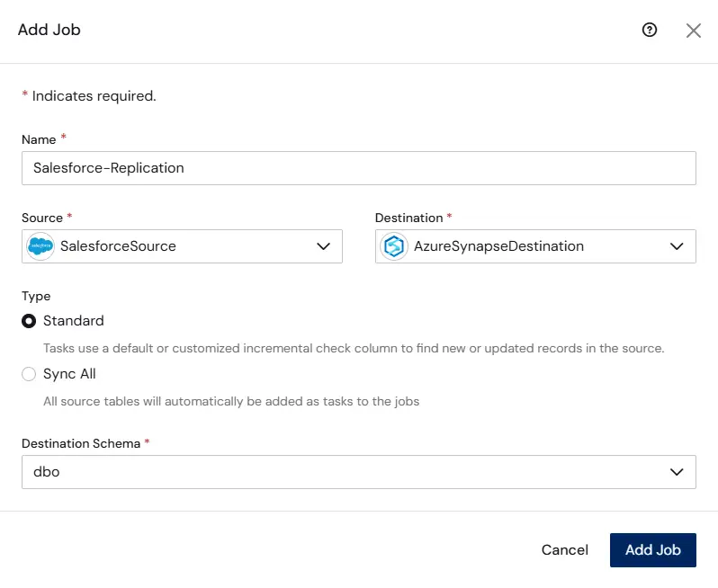Click the Add Job button

(x=653, y=549)
